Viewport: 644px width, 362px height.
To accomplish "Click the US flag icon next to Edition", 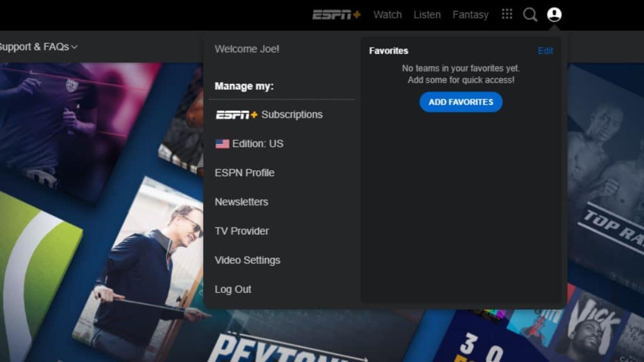I will (221, 143).
